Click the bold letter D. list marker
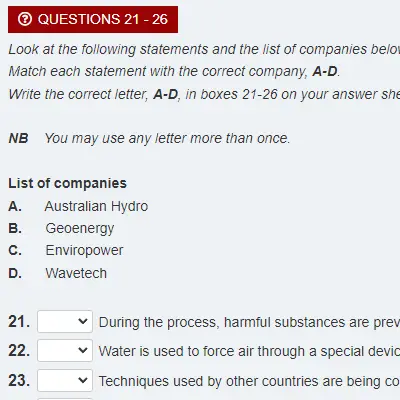Viewport: 400px width, 400px height. [15, 274]
